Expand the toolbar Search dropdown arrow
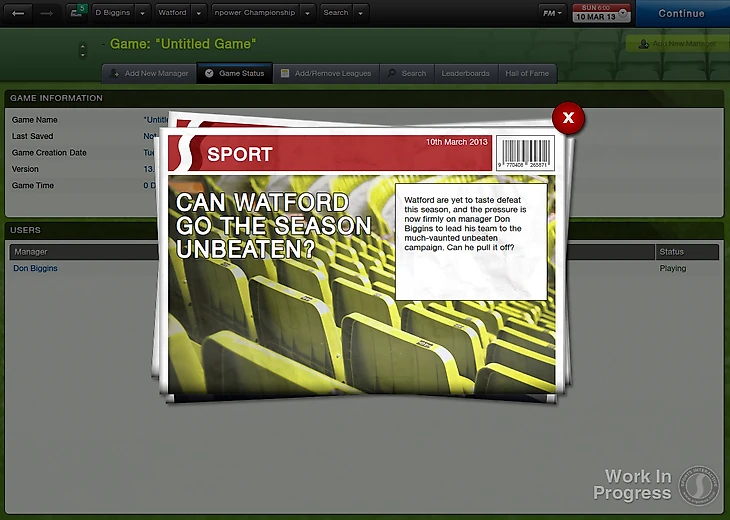730x520 pixels. [x=360, y=13]
